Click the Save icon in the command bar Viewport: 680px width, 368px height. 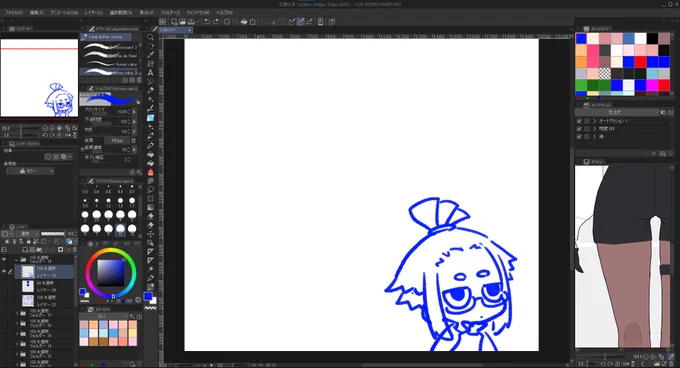point(191,22)
